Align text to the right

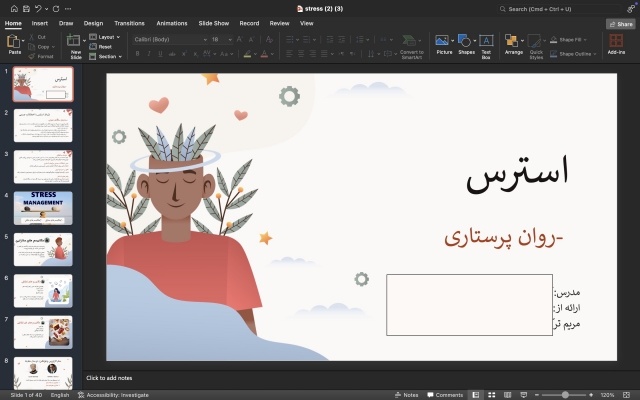[313, 53]
